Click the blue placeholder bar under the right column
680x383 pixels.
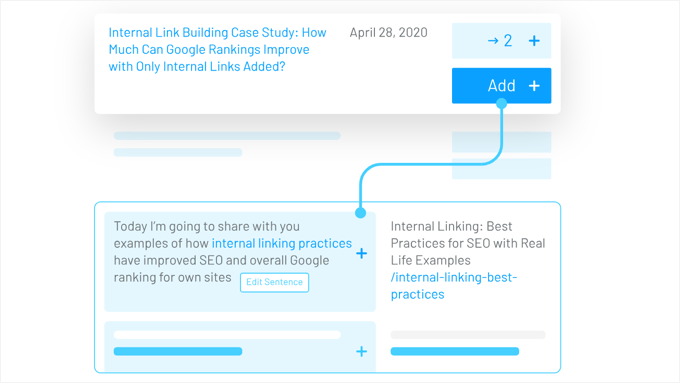(455, 351)
